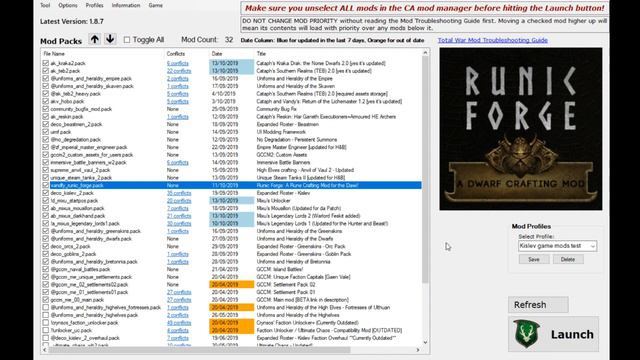Click the Save profile button
Image resolution: width=640 pixels, height=360 pixels.
tap(534, 260)
